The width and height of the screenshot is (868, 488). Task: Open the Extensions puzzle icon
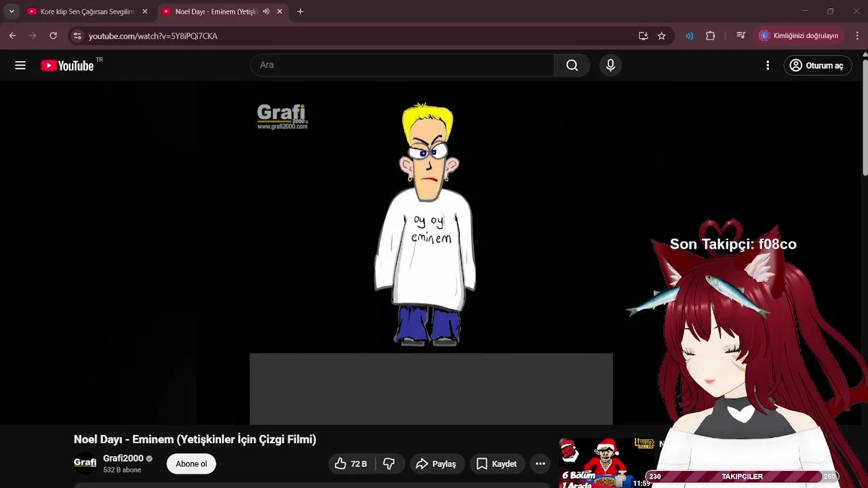711,36
